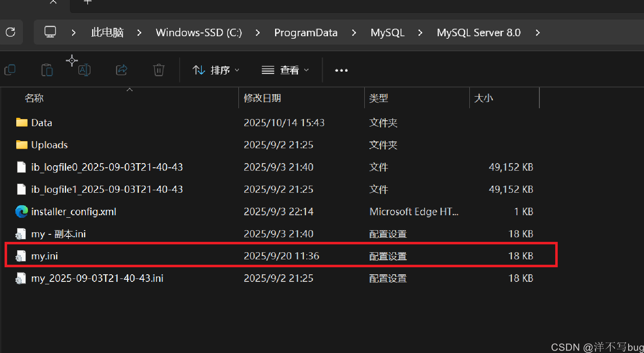Click the Paste toolbar icon

47,70
